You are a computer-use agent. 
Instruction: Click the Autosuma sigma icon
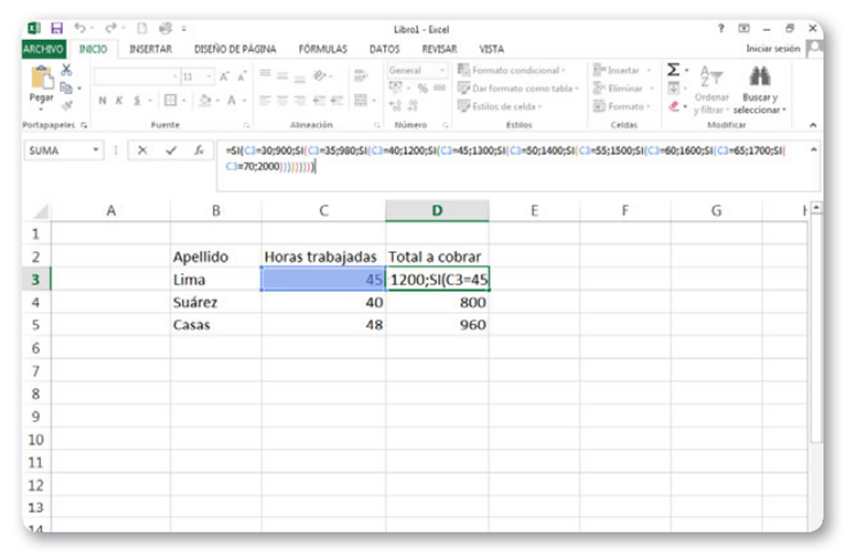click(674, 71)
